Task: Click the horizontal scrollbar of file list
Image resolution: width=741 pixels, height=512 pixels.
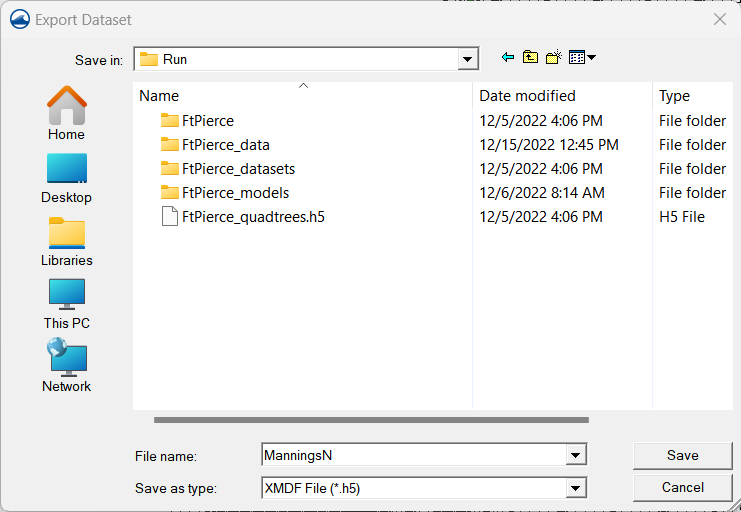Action: click(371, 420)
